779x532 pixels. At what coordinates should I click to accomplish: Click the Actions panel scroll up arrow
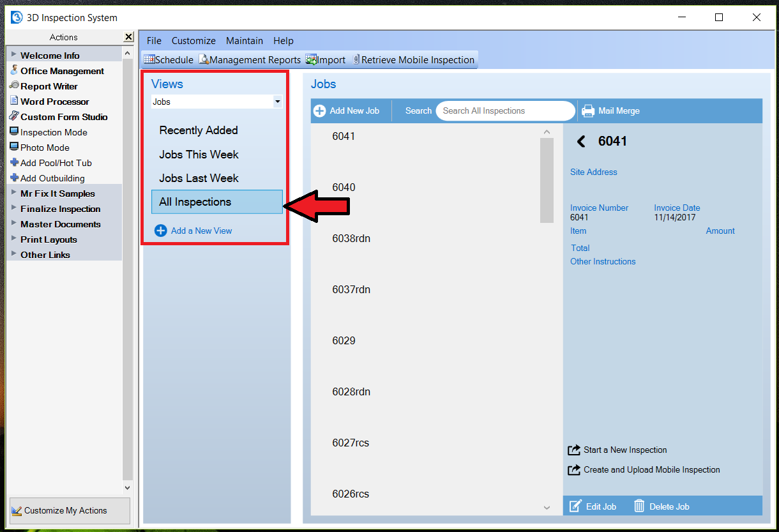tap(128, 54)
